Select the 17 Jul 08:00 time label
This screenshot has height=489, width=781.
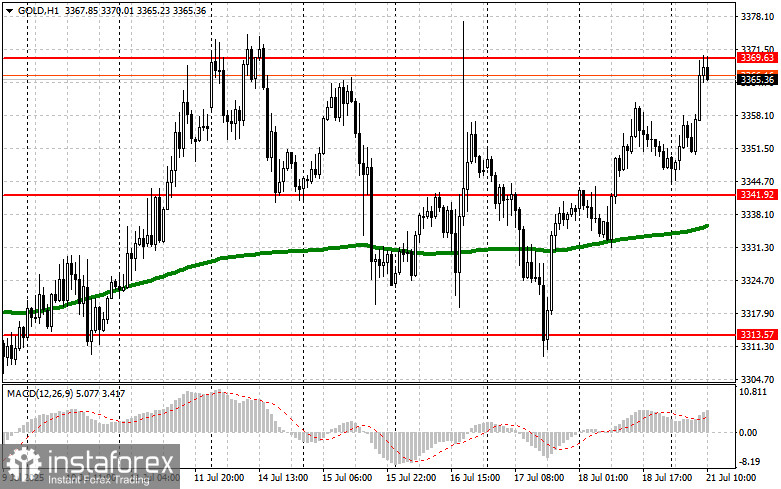[539, 478]
